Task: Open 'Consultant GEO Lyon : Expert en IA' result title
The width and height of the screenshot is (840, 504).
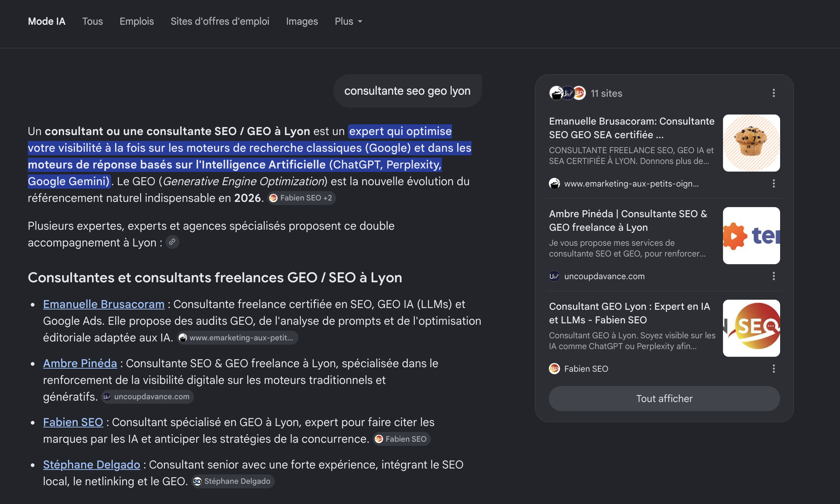Action: pos(629,313)
